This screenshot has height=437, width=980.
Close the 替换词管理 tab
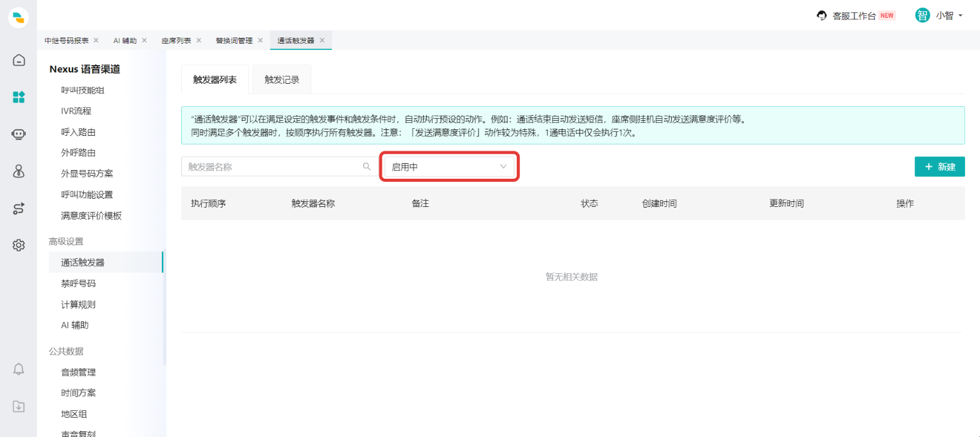pyautogui.click(x=260, y=40)
